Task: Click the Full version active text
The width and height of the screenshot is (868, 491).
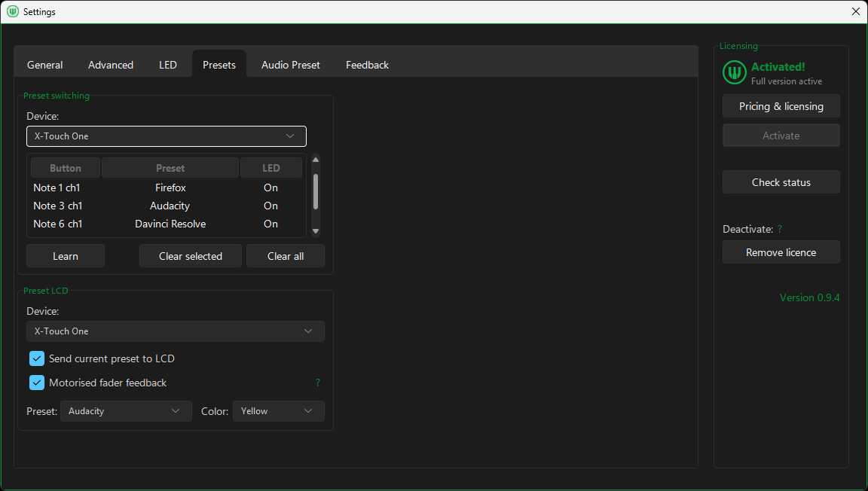Action: [x=787, y=81]
